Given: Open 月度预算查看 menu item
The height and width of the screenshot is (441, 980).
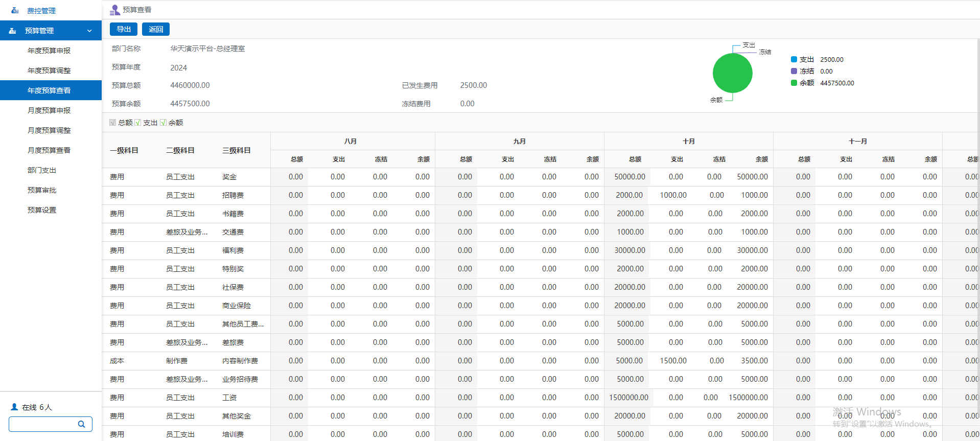Looking at the screenshot, I should coord(49,150).
